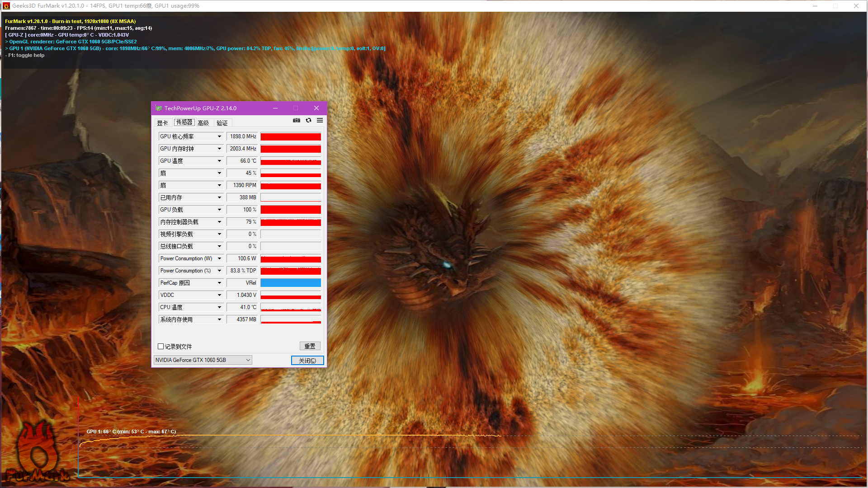
Task: Click the blue PerfCap VRel graph bar
Action: click(291, 283)
